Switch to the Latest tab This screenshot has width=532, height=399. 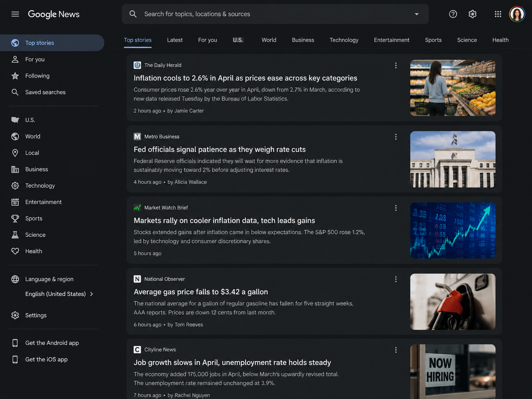pyautogui.click(x=175, y=40)
